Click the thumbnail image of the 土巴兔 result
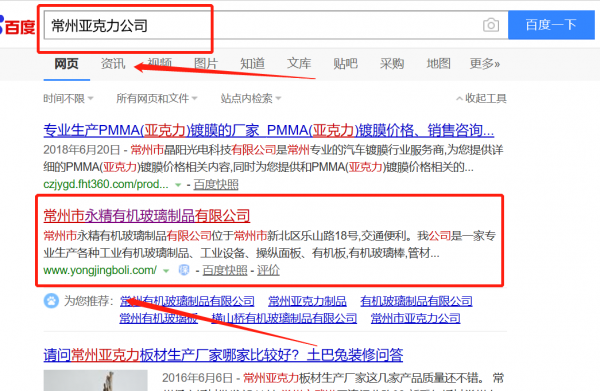 tap(95, 380)
